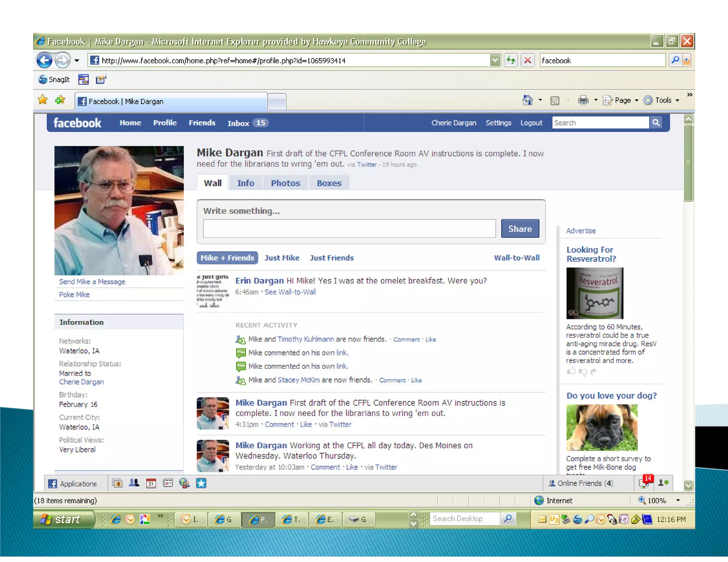Click the Search Desktop field in taskbar
Image resolution: width=728 pixels, height=562 pixels.
[465, 519]
